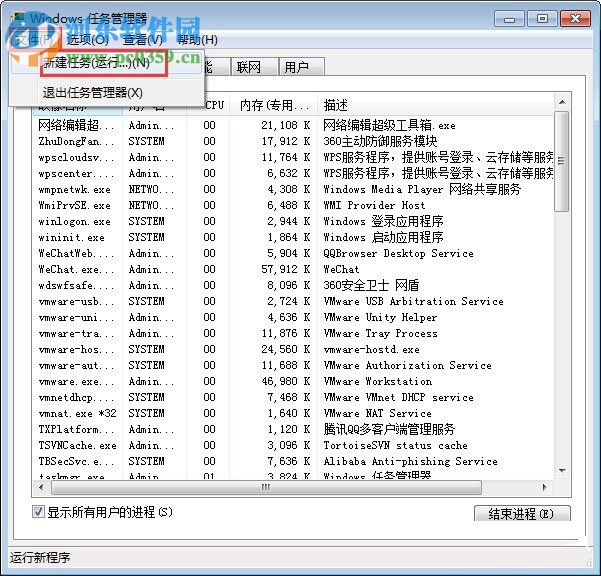The height and width of the screenshot is (576, 601).
Task: Click the 46,980 K memory value
Action: (286, 381)
